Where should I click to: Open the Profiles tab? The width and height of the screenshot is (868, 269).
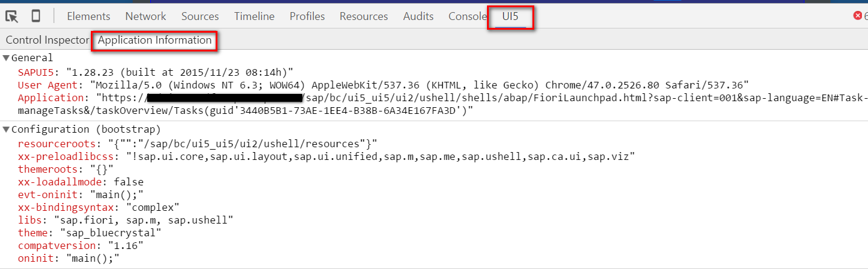(307, 16)
